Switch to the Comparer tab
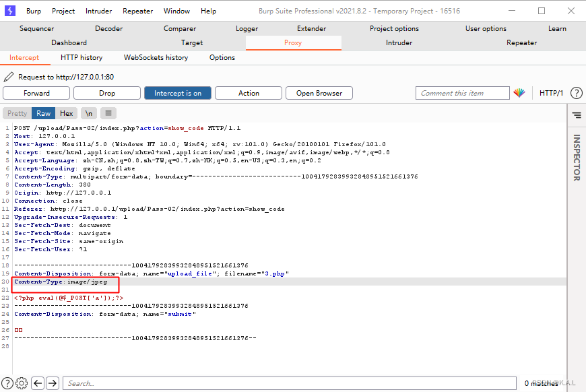 [180, 28]
